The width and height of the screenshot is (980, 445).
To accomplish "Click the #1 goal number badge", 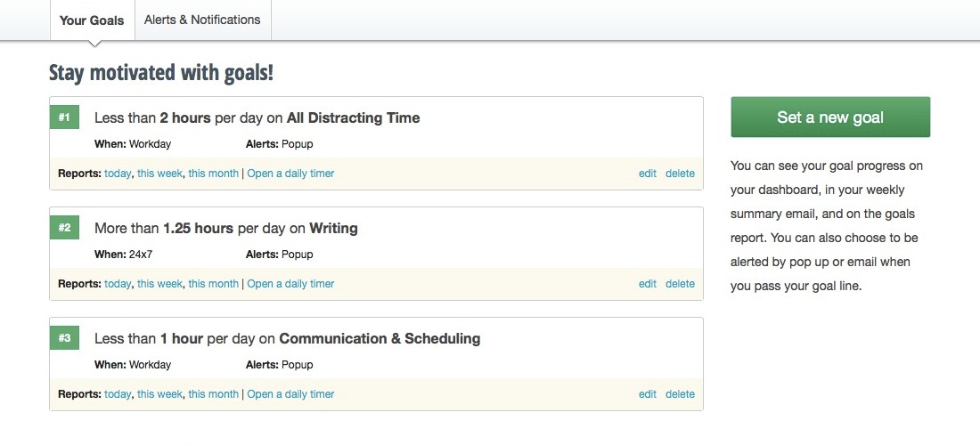I will coord(64,117).
